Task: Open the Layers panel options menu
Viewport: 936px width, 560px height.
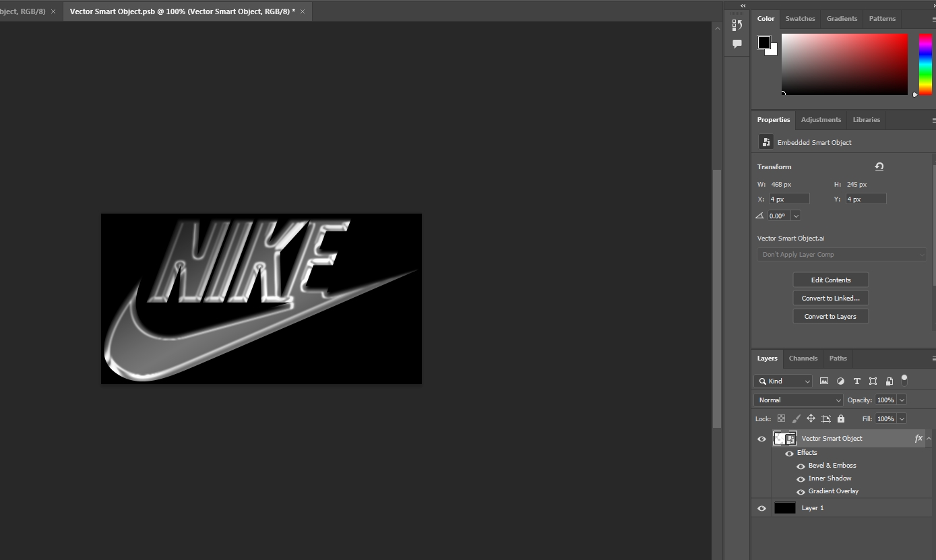Action: [933, 359]
